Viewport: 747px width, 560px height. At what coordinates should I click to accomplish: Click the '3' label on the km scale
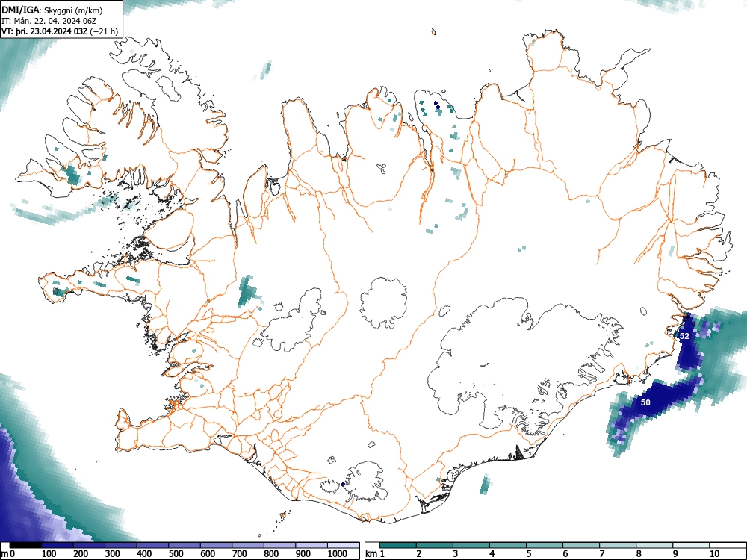456,554
